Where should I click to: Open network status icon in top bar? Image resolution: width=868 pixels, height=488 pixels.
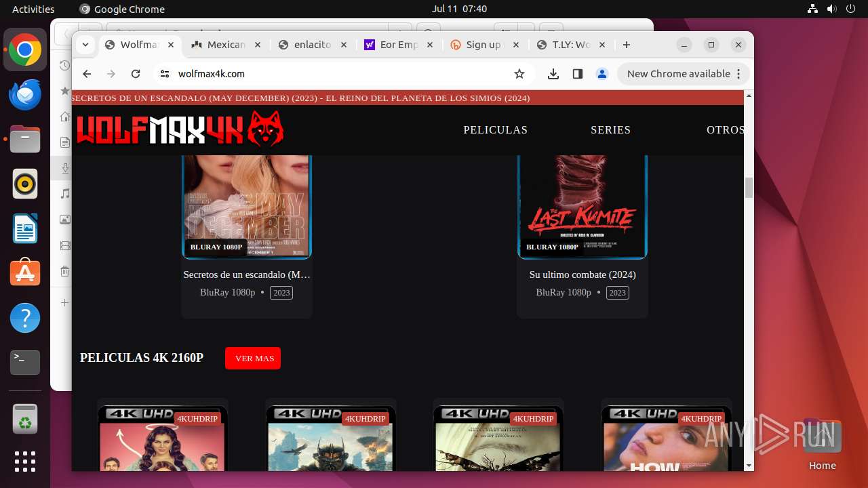coord(813,9)
